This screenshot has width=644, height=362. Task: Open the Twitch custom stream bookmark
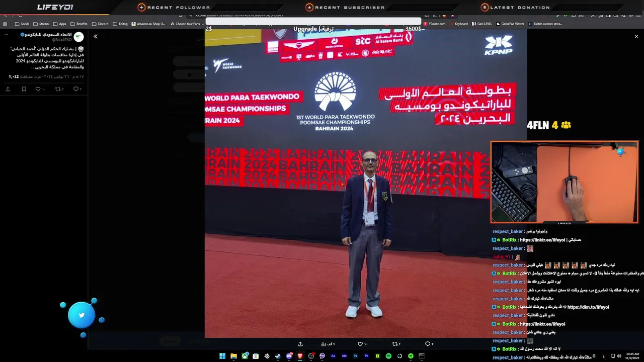[x=545, y=24]
